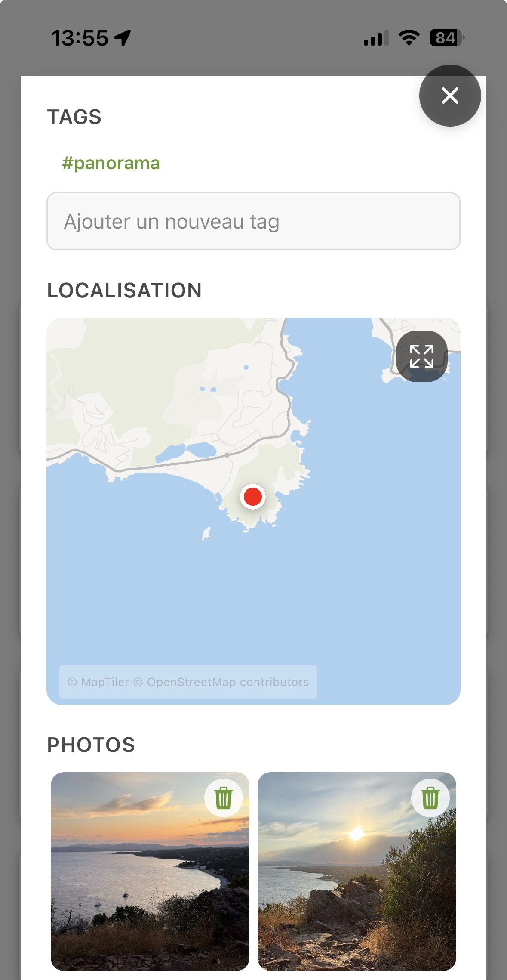Close the details panel with the X icon
This screenshot has width=507, height=980.
point(450,96)
